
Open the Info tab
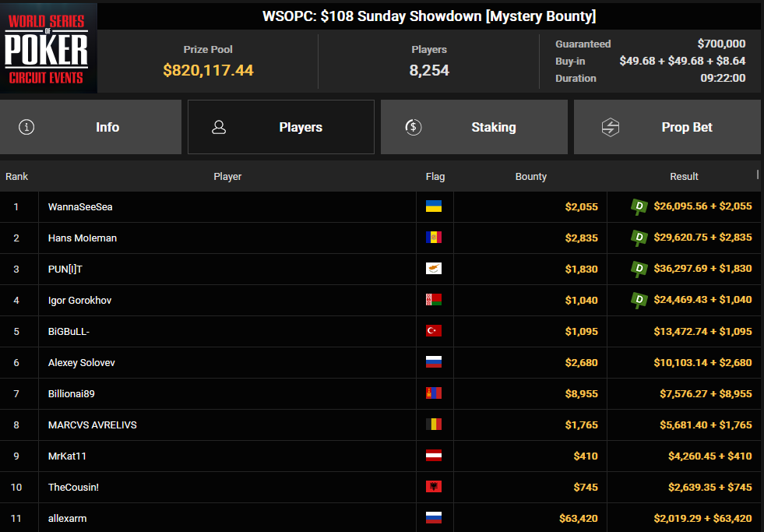pyautogui.click(x=90, y=127)
